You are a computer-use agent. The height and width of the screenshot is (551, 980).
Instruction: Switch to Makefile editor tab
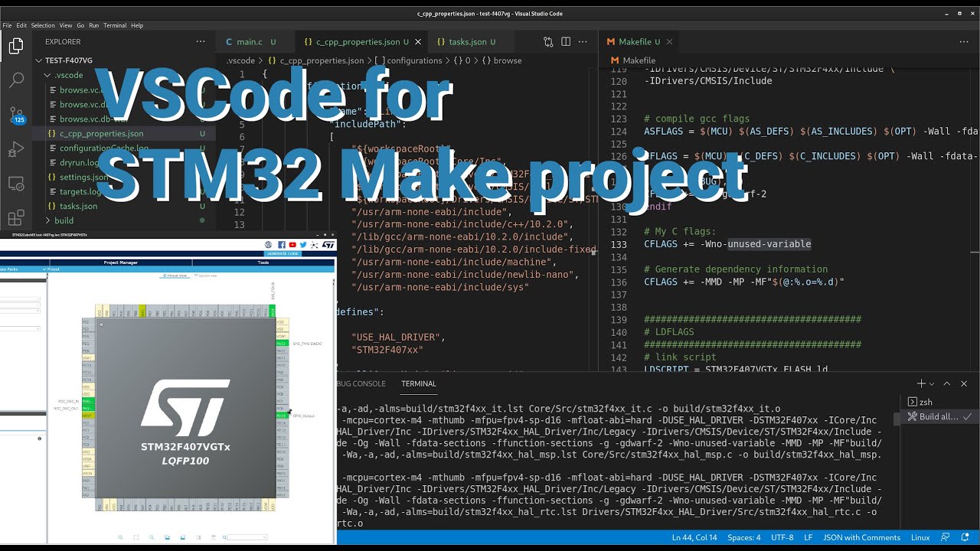640,42
